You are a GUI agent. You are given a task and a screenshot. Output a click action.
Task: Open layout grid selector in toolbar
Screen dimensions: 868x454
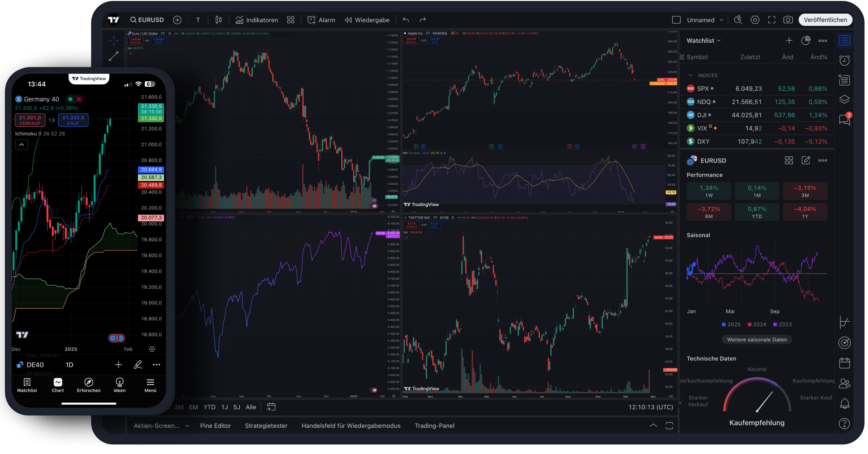pyautogui.click(x=290, y=20)
